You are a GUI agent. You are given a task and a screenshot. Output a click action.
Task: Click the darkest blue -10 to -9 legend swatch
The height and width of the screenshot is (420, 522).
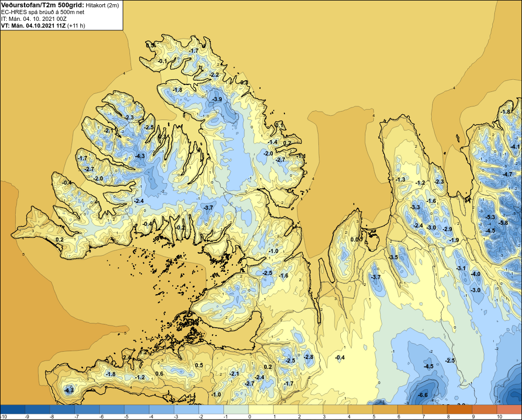click(x=13, y=409)
